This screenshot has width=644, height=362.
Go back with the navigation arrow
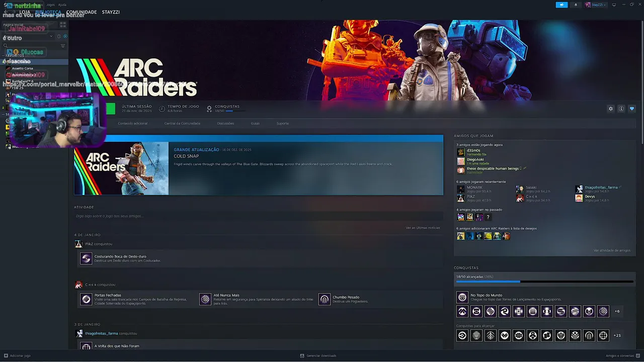(6, 12)
